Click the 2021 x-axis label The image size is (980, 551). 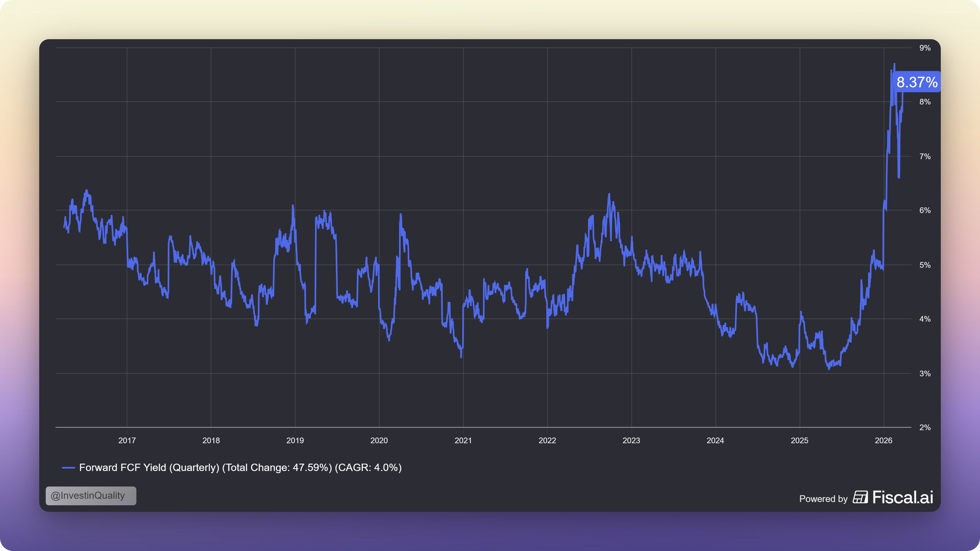click(x=463, y=440)
